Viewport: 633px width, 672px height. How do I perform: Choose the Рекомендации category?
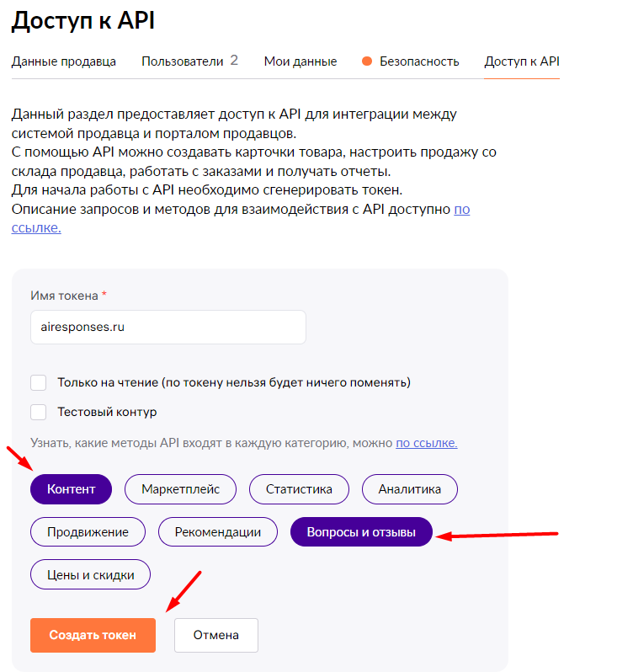pos(217,532)
